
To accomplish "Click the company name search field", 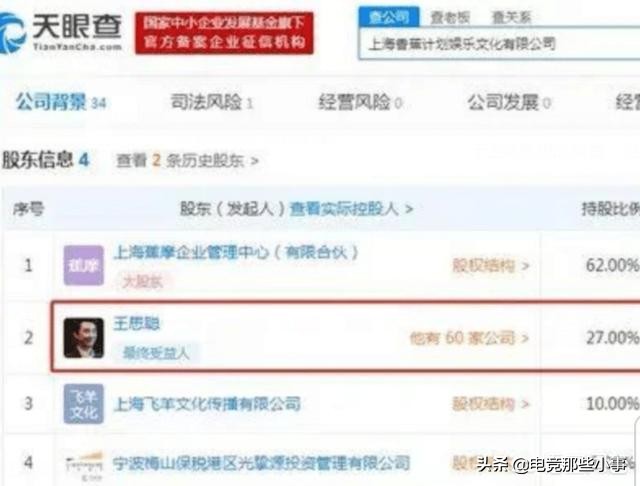I will [499, 43].
